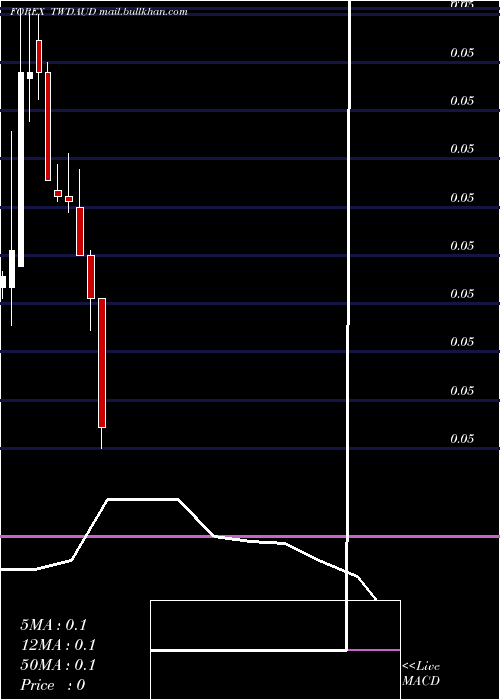The height and width of the screenshot is (700, 500).
Task: Click the 12MA : 0.1 value
Action: click(x=58, y=645)
